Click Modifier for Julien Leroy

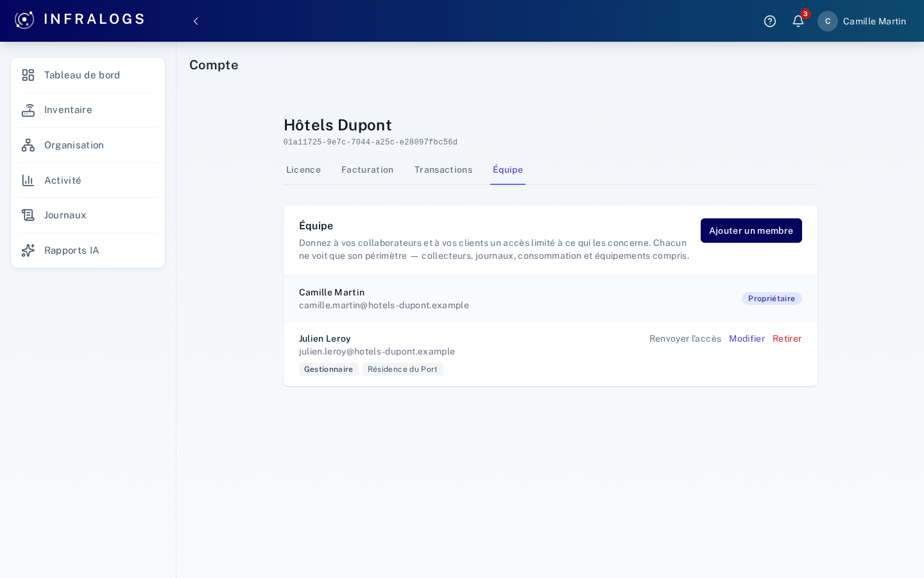pyautogui.click(x=747, y=338)
